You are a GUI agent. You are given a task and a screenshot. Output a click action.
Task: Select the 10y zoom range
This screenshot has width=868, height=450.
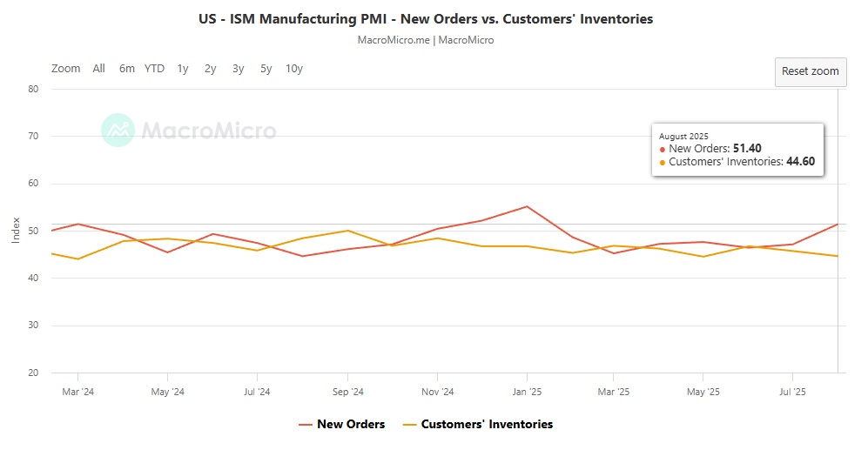click(294, 69)
